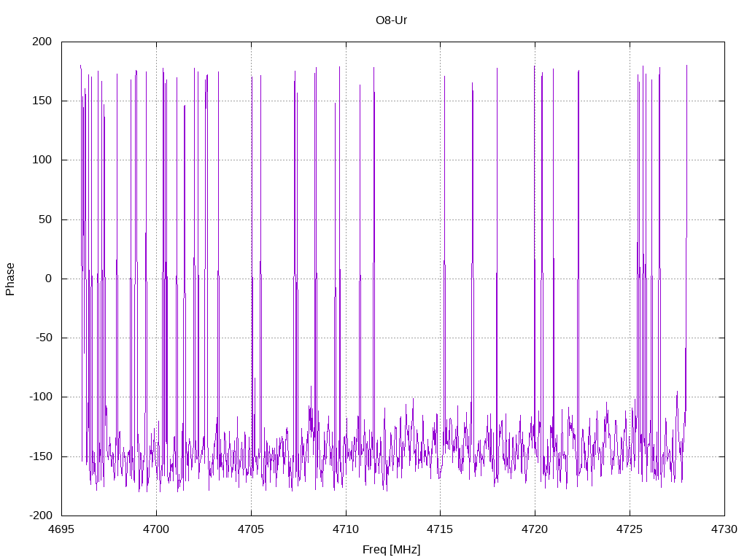The width and height of the screenshot is (747, 560).
Task: Click the x-axis tick label 4720
Action: [535, 529]
